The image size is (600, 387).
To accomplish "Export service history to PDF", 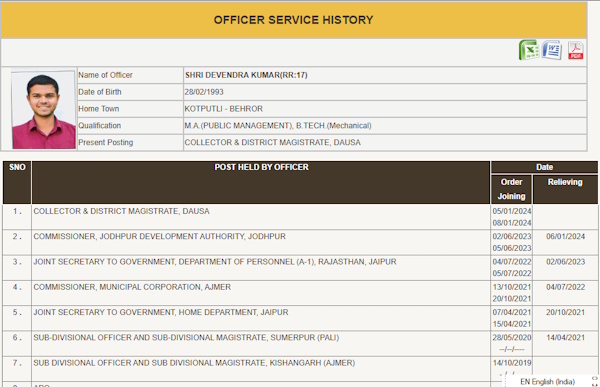I will (x=576, y=51).
